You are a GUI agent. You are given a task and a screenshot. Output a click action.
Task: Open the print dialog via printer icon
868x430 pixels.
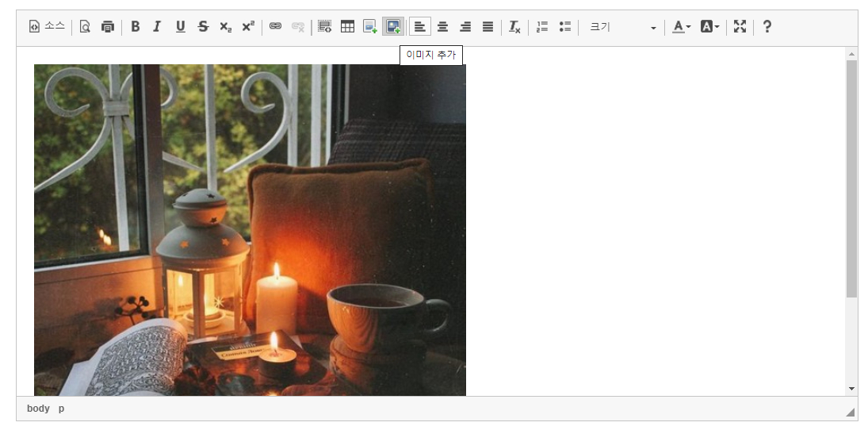(108, 27)
